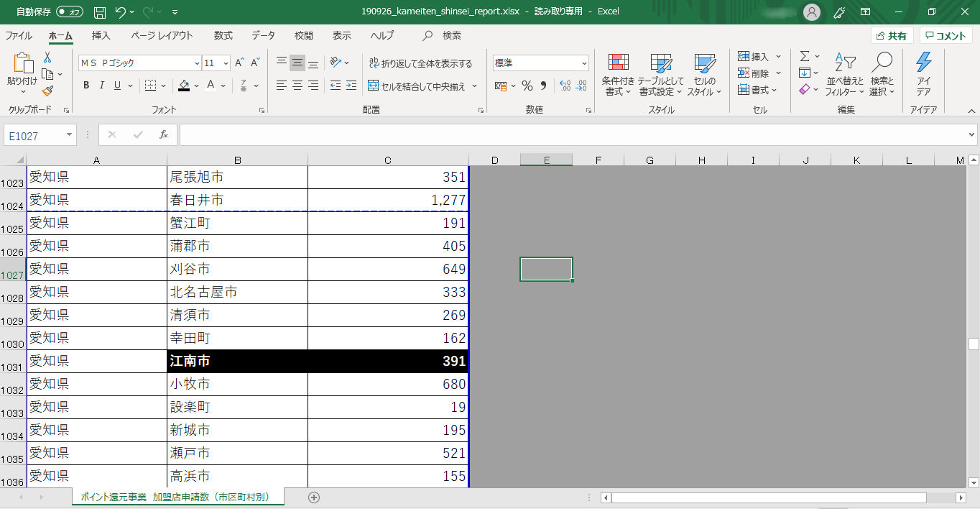Decrease font size with the smaller A icon
The image size is (980, 509).
click(x=256, y=63)
